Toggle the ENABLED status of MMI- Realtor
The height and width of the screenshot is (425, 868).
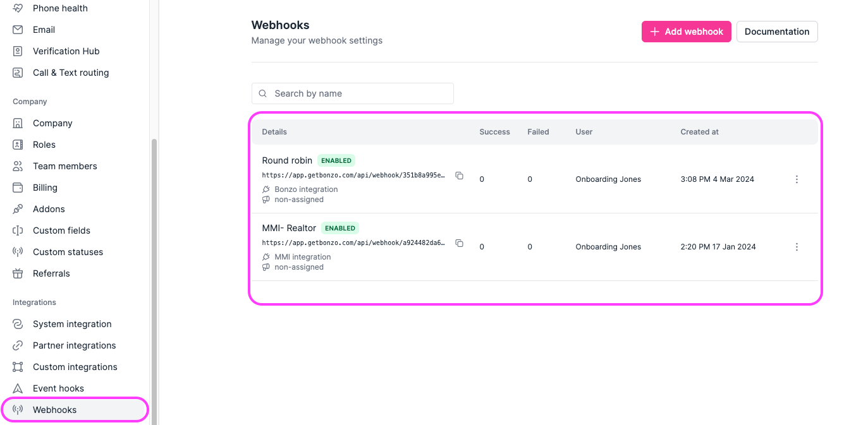pos(339,227)
